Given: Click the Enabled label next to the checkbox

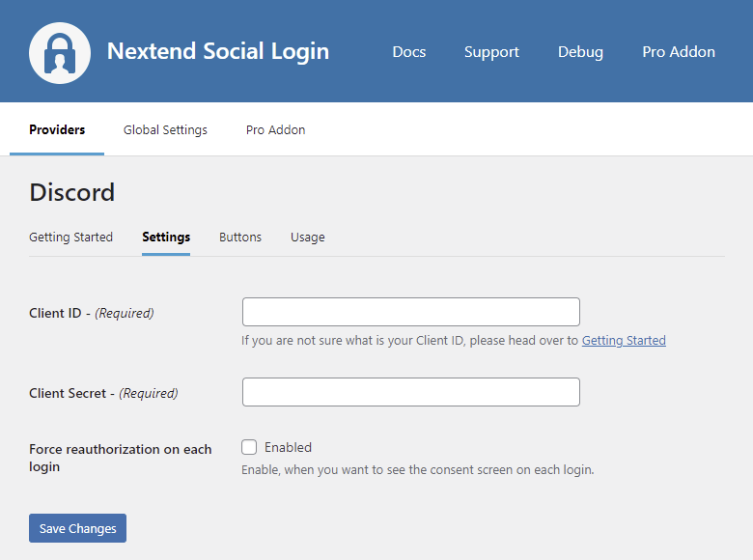Looking at the screenshot, I should pyautogui.click(x=288, y=447).
